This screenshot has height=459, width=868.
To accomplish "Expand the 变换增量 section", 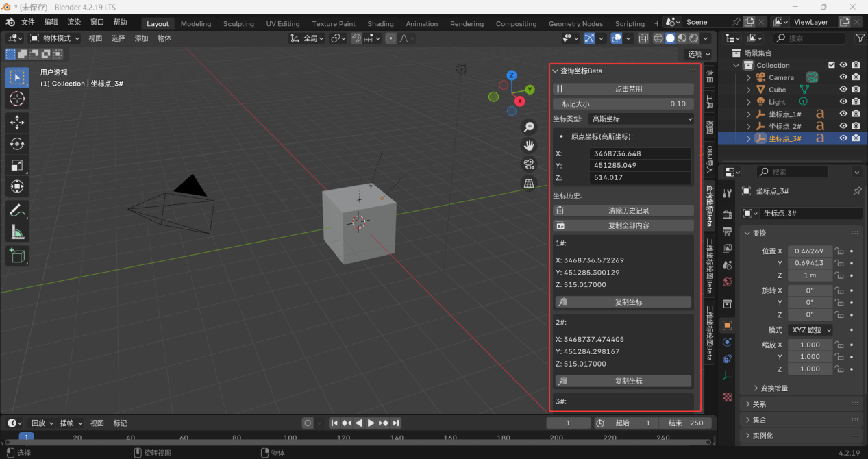I will [773, 388].
